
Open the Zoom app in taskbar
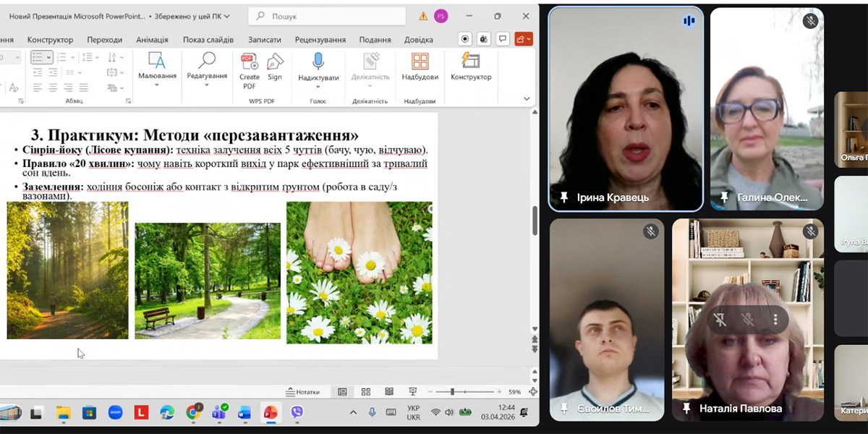[x=115, y=413]
